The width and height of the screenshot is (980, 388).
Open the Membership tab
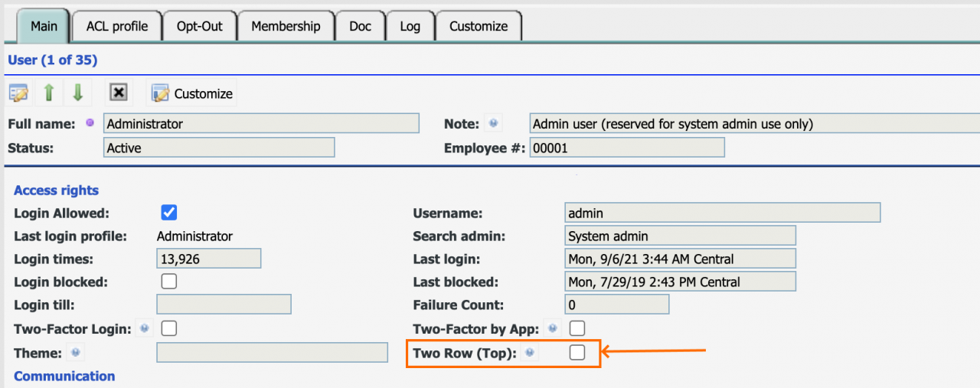[x=286, y=26]
